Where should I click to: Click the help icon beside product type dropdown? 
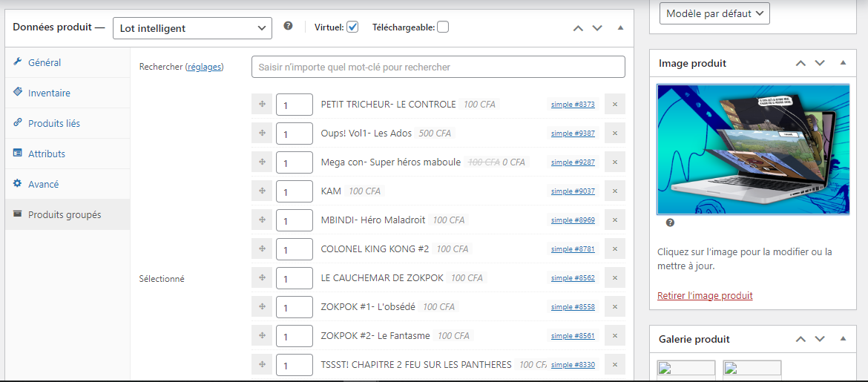point(288,26)
